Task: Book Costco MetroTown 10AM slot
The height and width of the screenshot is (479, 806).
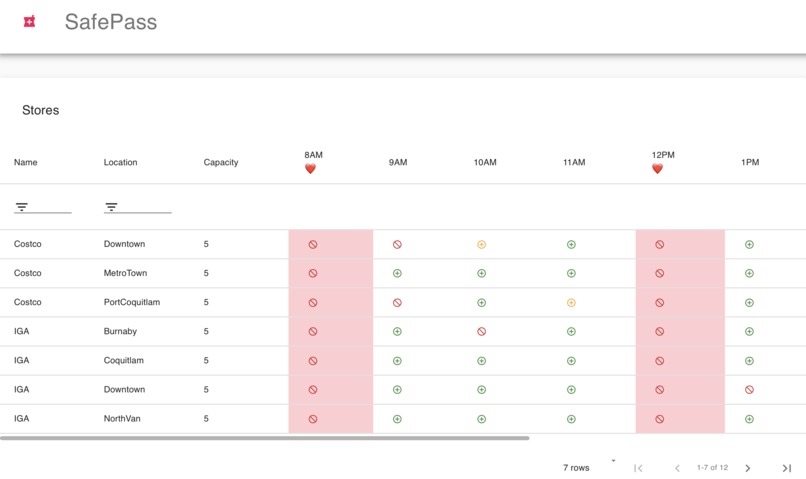Action: click(482, 273)
